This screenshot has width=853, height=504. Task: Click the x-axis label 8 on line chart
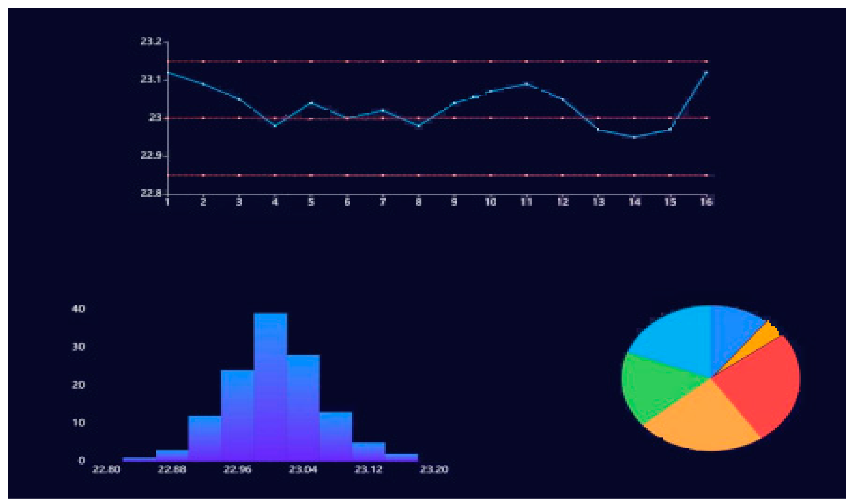point(419,202)
